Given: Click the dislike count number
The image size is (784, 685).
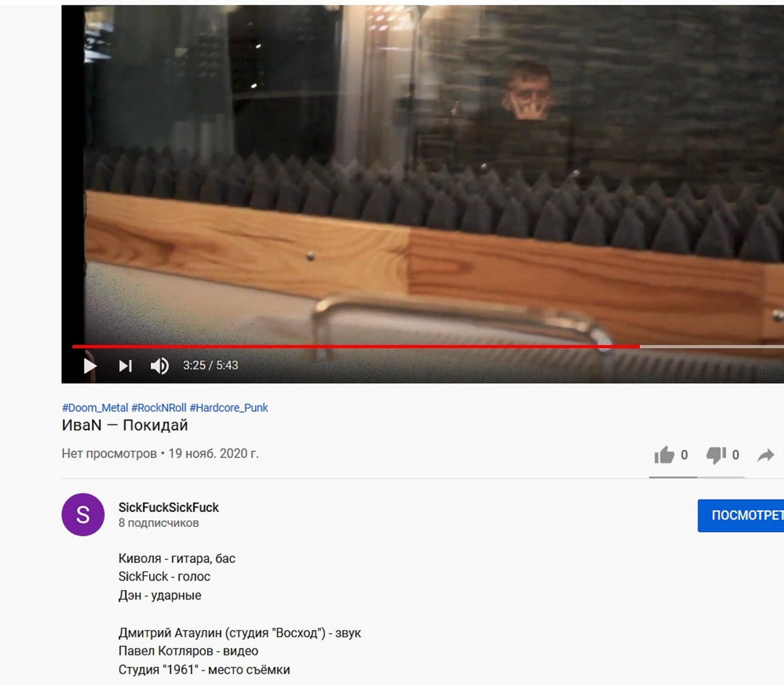Looking at the screenshot, I should coord(736,455).
